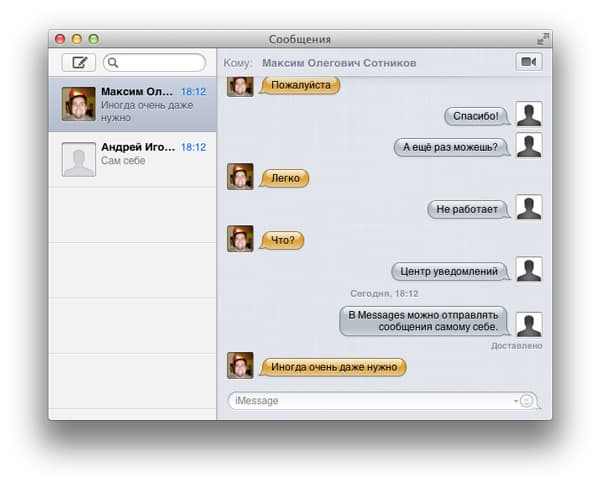Close the Сообщения window with red button
The width and height of the screenshot is (600, 486).
60,39
